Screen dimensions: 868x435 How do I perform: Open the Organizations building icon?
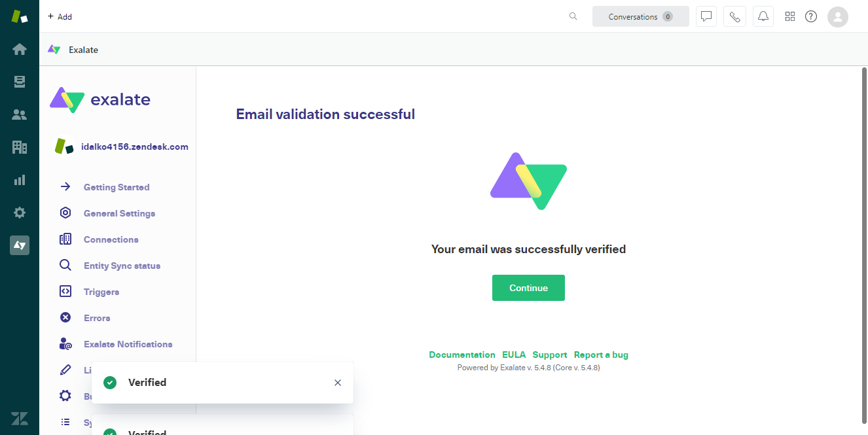pos(20,147)
